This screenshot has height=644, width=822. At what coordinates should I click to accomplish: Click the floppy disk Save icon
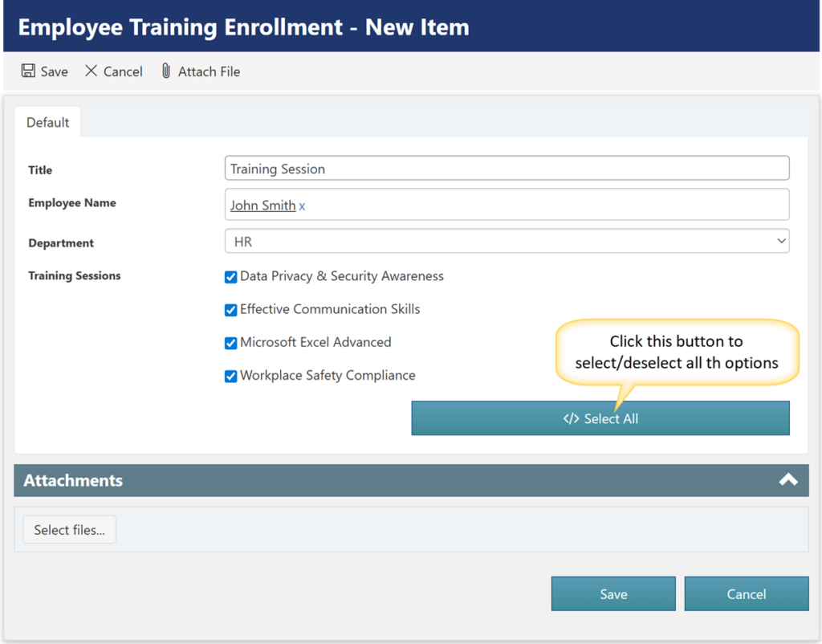point(28,71)
